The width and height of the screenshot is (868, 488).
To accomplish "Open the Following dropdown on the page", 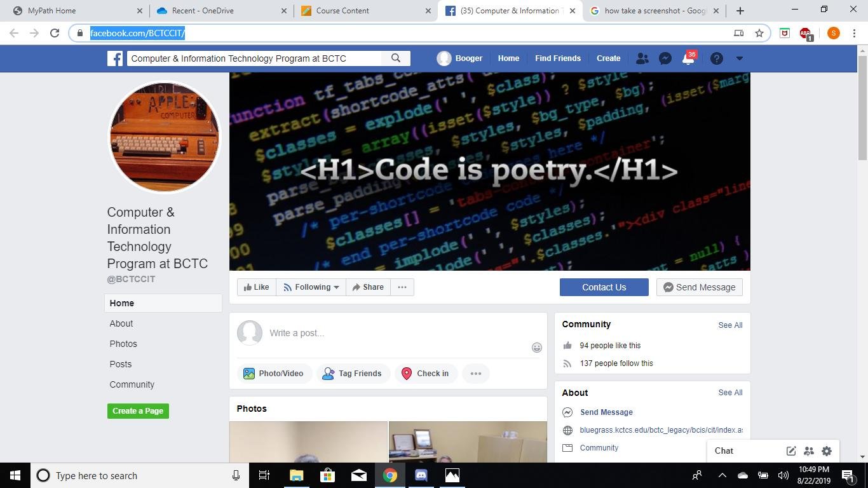I will (311, 287).
